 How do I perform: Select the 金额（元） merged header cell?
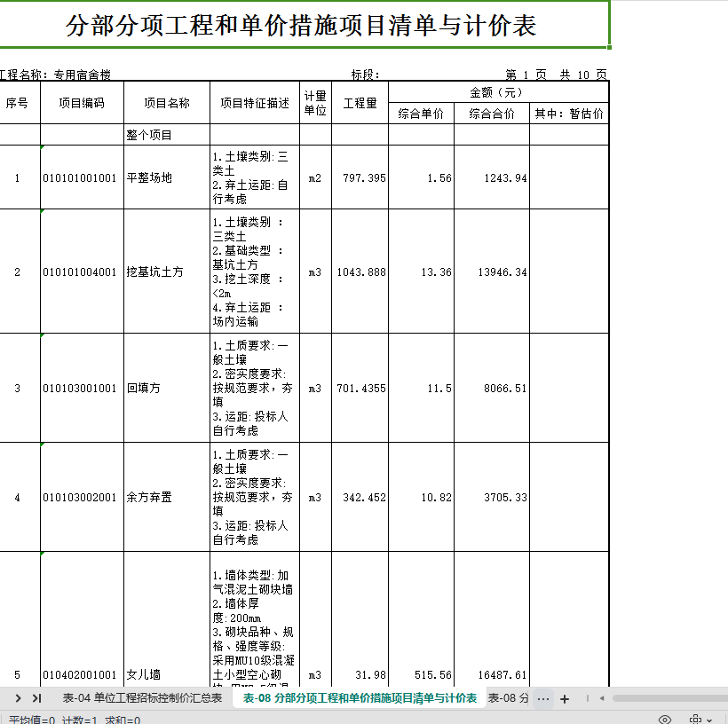point(498,92)
